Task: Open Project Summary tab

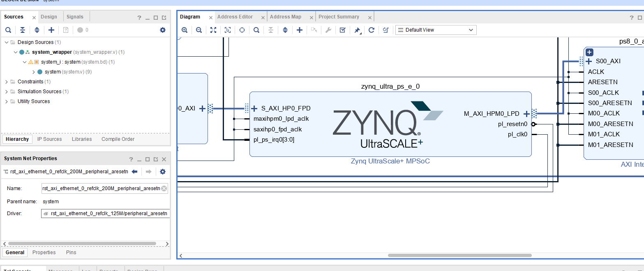Action: click(x=339, y=17)
